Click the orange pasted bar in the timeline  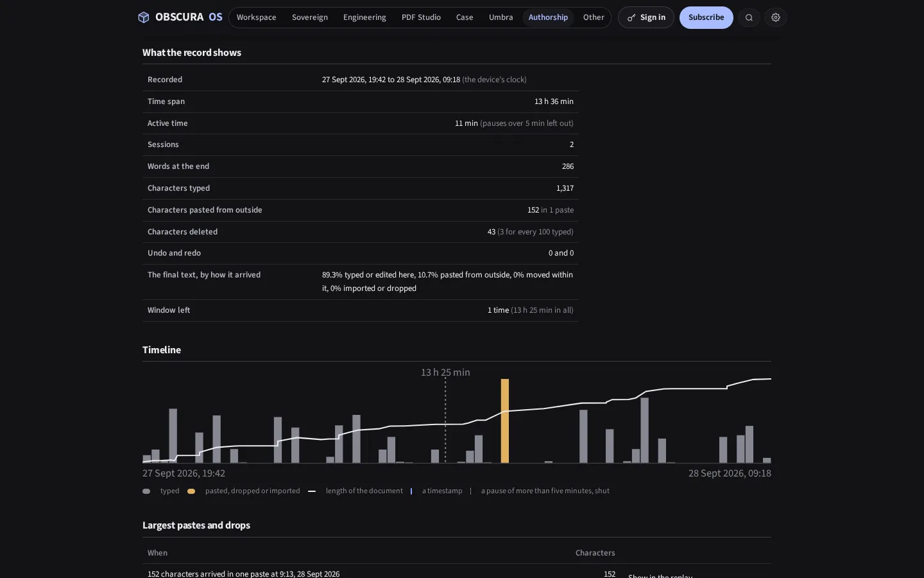505,421
